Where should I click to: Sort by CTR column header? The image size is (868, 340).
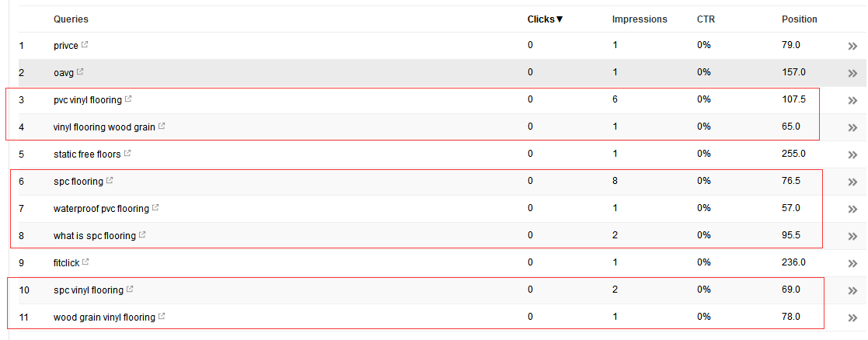coord(706,19)
